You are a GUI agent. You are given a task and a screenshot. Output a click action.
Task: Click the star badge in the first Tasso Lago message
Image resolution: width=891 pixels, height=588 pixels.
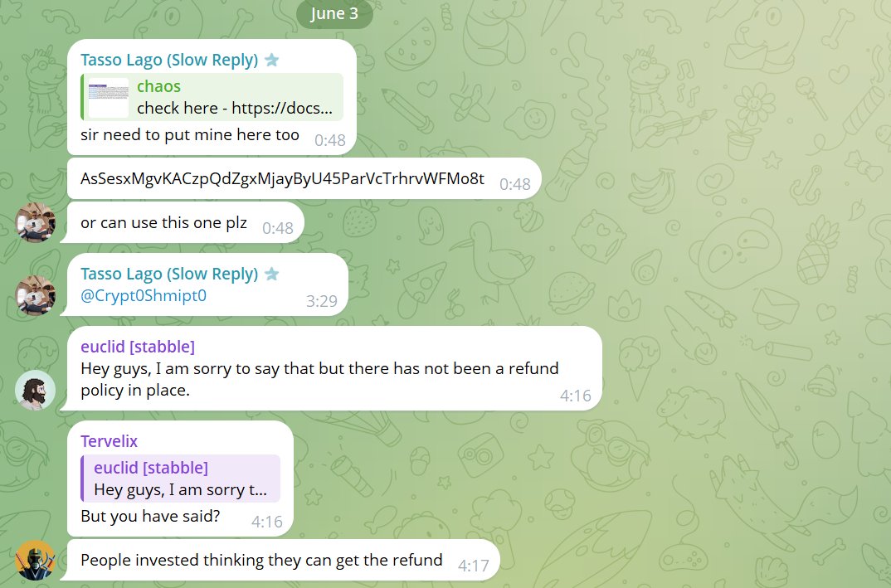coord(271,60)
